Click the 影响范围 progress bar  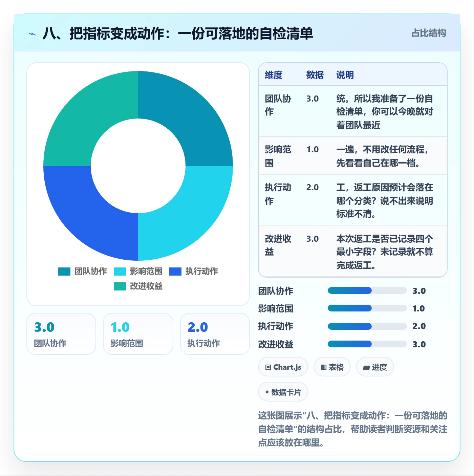click(367, 308)
